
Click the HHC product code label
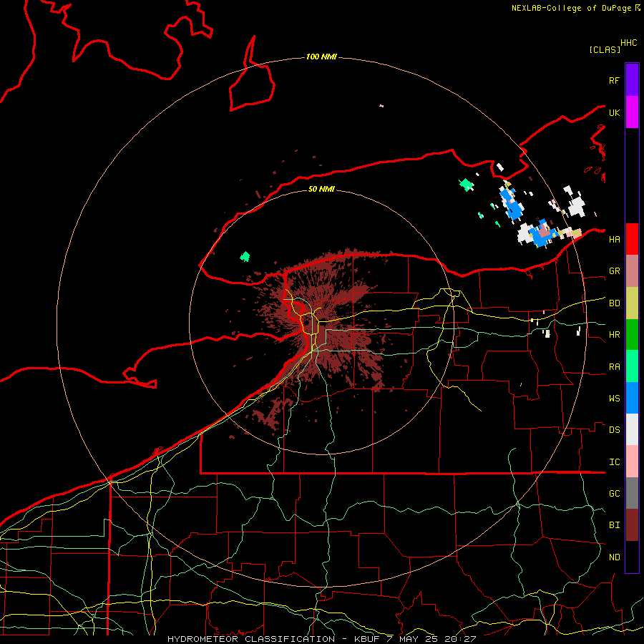(628, 43)
